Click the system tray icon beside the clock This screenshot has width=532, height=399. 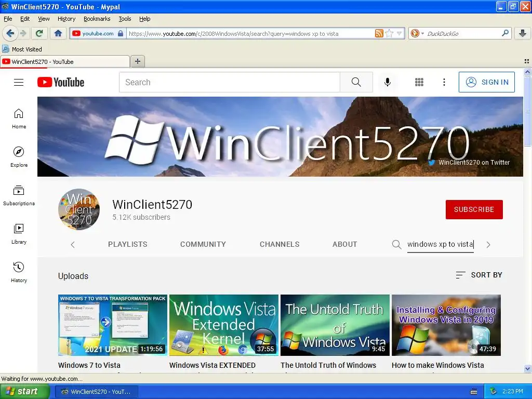[x=494, y=392]
